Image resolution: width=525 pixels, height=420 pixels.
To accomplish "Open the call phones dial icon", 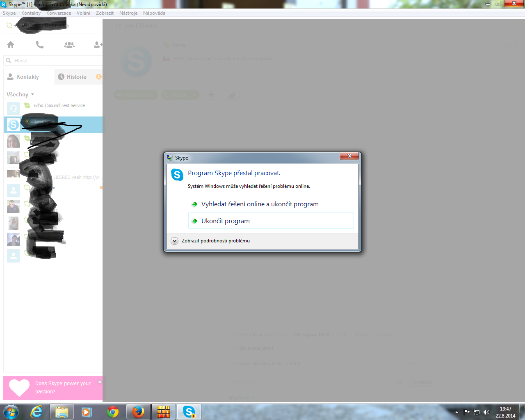I will tap(40, 45).
